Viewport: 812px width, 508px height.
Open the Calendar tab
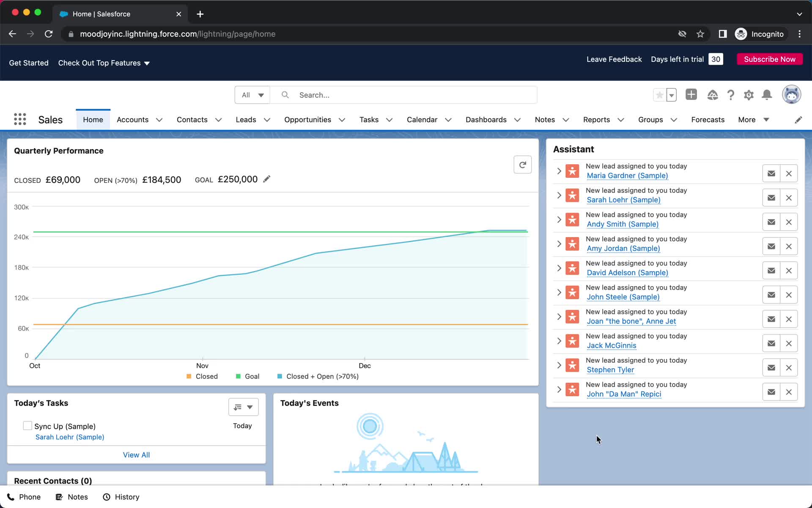(422, 120)
